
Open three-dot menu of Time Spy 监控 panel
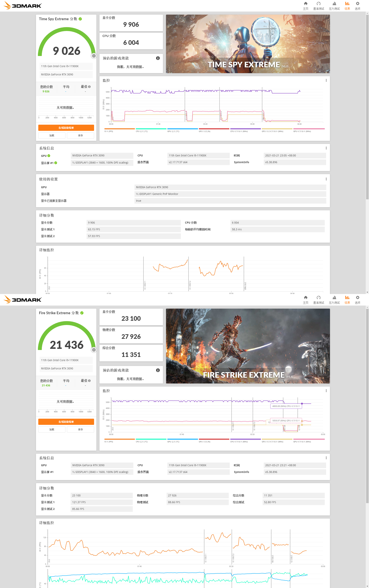(x=326, y=80)
